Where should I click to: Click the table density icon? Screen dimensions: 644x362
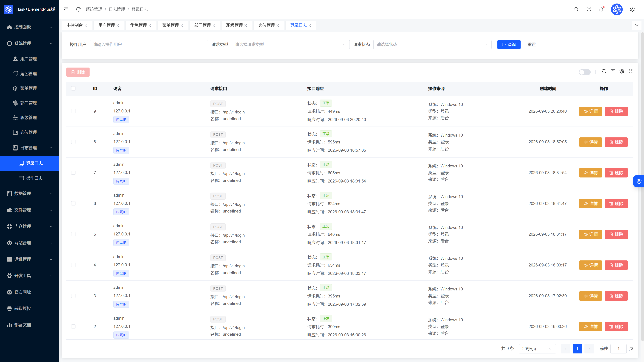click(x=613, y=71)
